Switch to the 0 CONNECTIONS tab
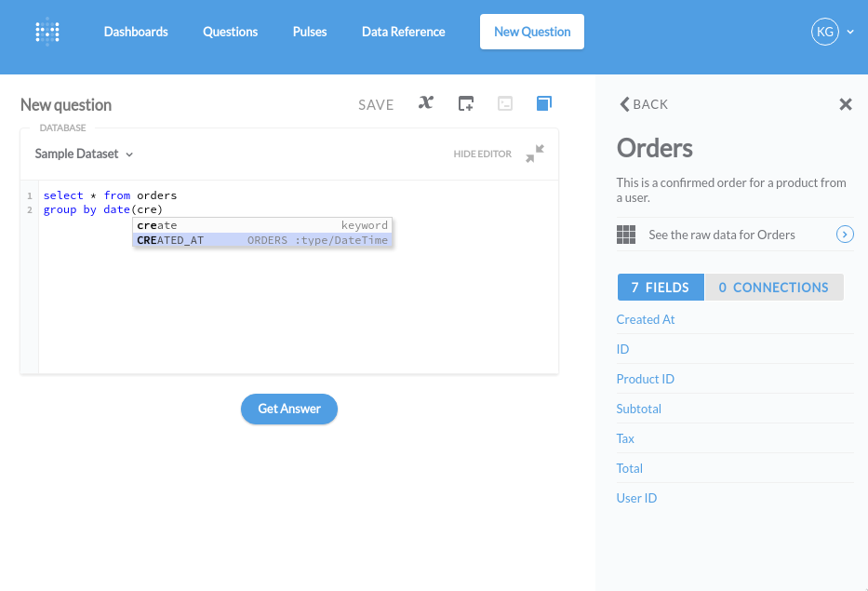The width and height of the screenshot is (868, 591). [x=774, y=288]
